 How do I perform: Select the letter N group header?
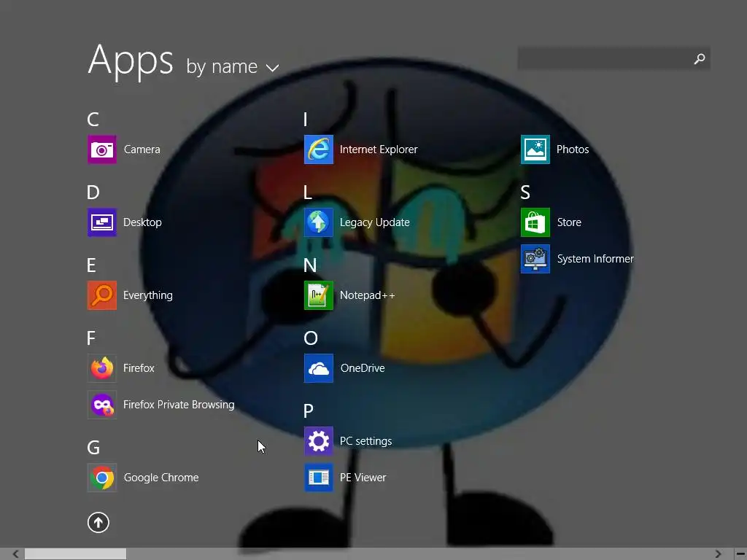[310, 265]
